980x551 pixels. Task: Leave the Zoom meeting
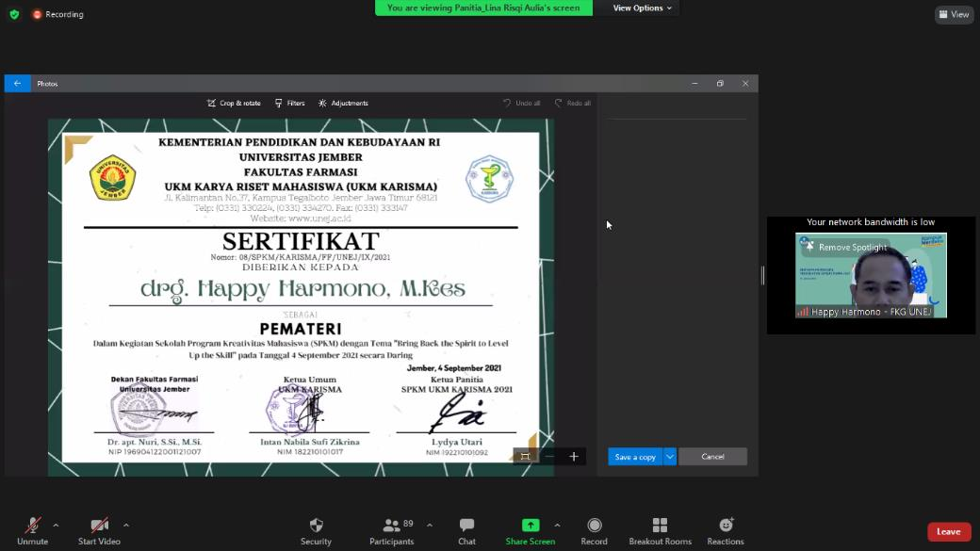(948, 530)
